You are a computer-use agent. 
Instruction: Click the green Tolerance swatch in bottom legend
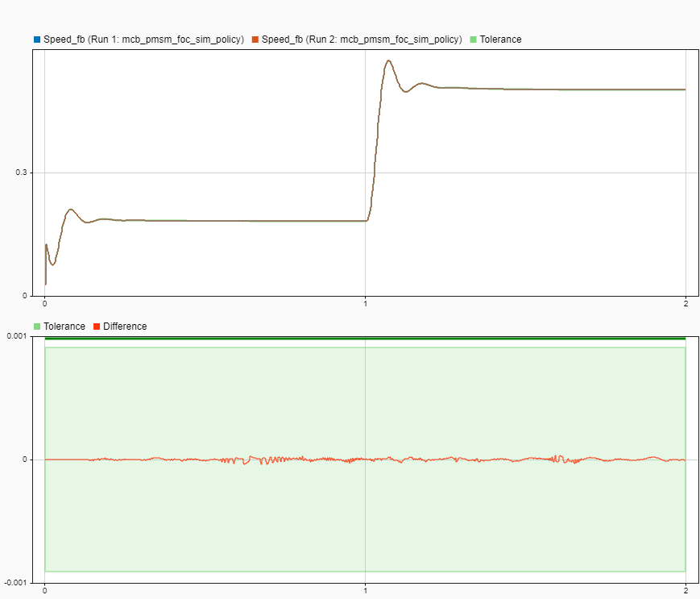point(35,326)
